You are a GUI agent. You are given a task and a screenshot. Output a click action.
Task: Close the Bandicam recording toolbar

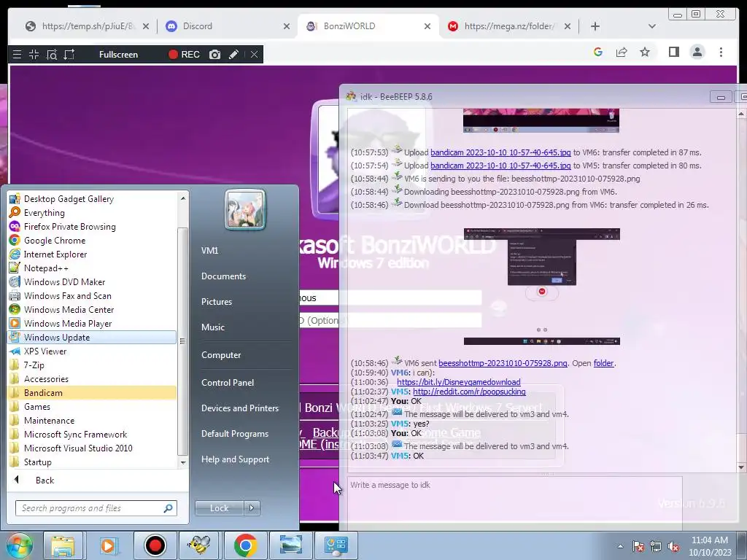click(x=255, y=54)
